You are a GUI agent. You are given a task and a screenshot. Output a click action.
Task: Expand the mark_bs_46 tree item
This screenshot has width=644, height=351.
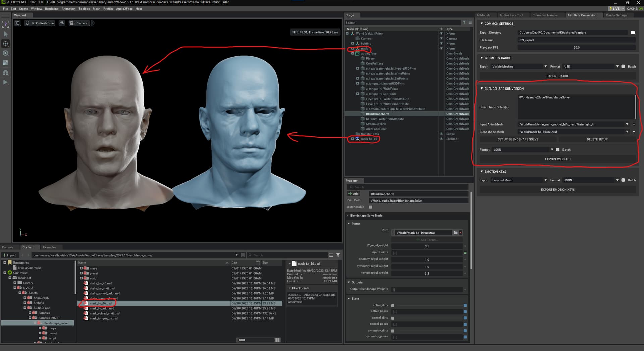point(352,139)
